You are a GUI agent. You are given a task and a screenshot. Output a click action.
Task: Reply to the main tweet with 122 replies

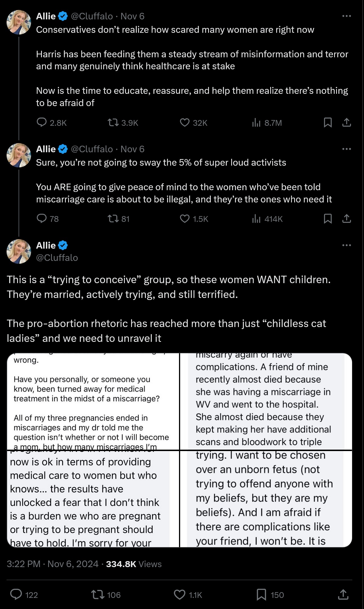point(16,595)
